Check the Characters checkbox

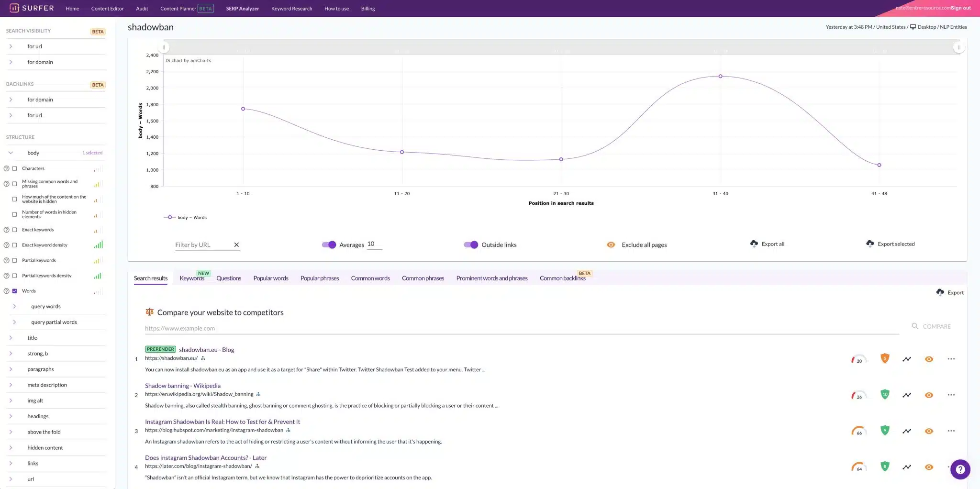14,168
